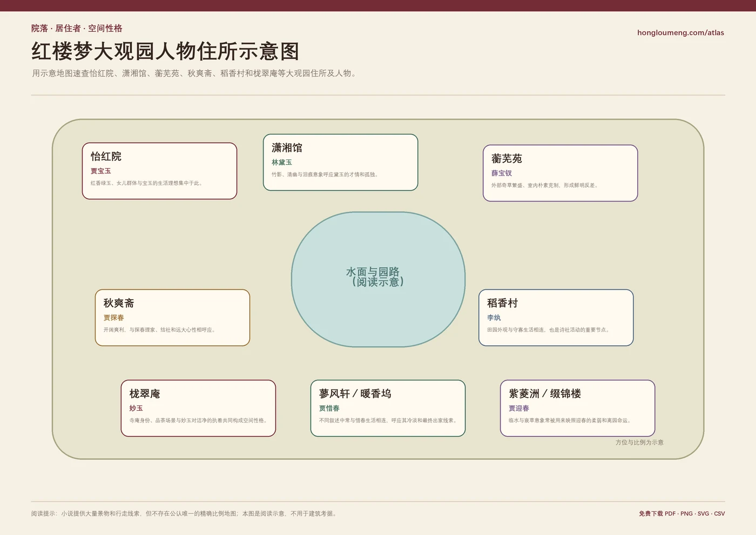Click the header tag 院落 · 居住者 · 空间性格
Screen dimensions: 756x535
tap(77, 28)
